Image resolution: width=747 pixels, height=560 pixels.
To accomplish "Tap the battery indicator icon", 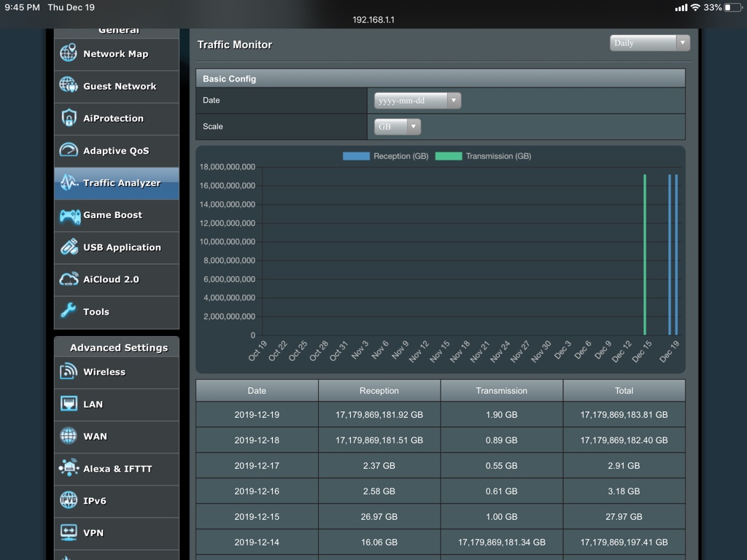I will (x=733, y=7).
